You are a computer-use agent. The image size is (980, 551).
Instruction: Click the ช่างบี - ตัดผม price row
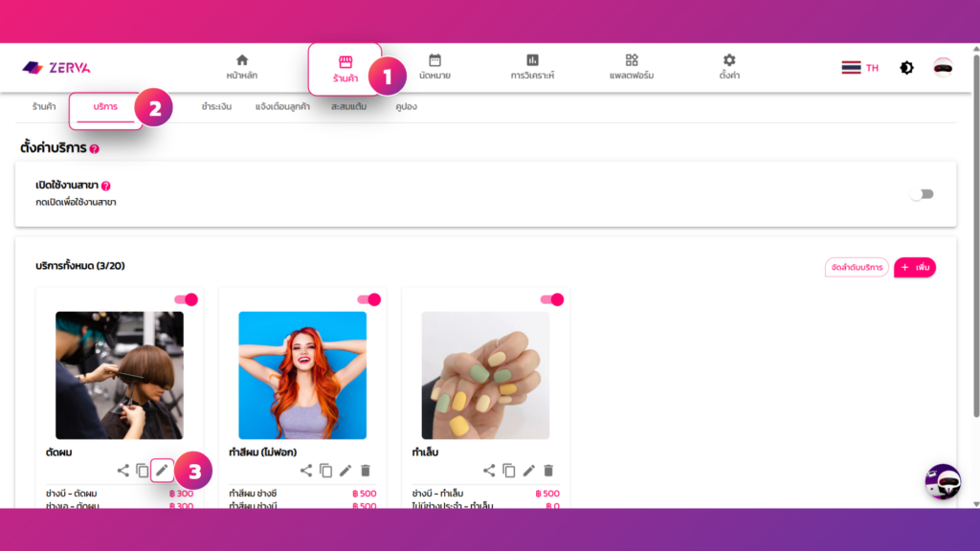120,494
